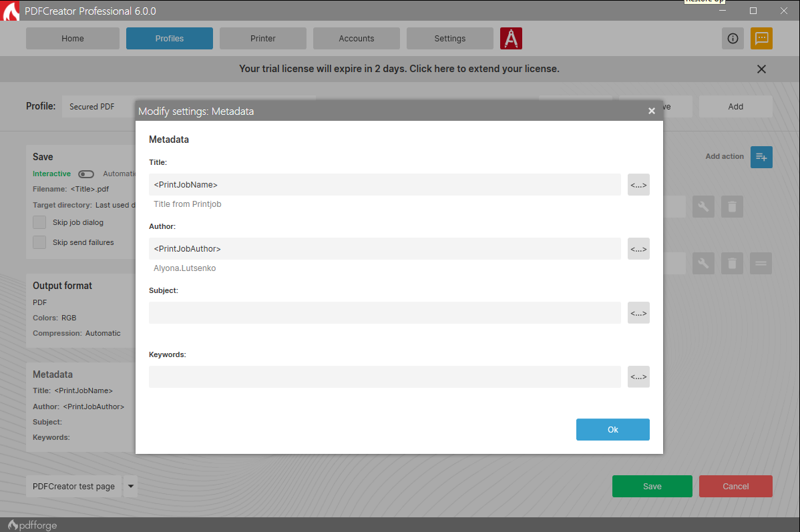Open the orange feedback chat icon

coord(761,38)
